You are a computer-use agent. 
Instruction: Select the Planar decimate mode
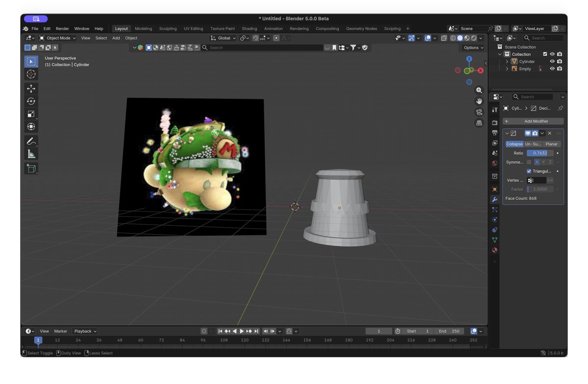552,144
